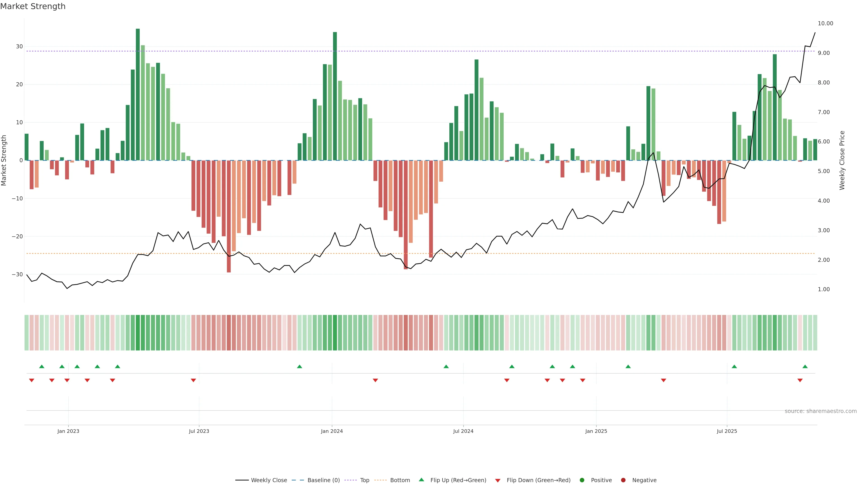Screen dimensions: 868x488
Task: Click Flip Up (Red→Green) legend triangle icon
Action: click(x=421, y=480)
